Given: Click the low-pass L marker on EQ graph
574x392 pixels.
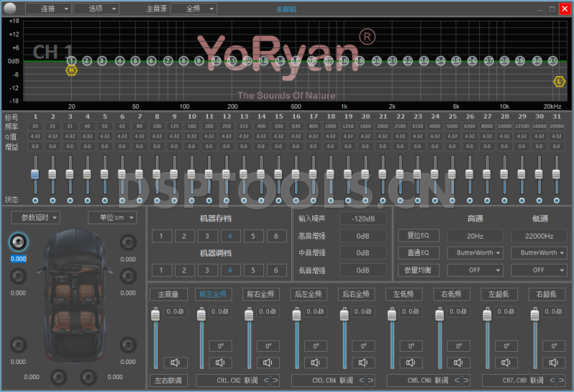Looking at the screenshot, I should pos(559,82).
